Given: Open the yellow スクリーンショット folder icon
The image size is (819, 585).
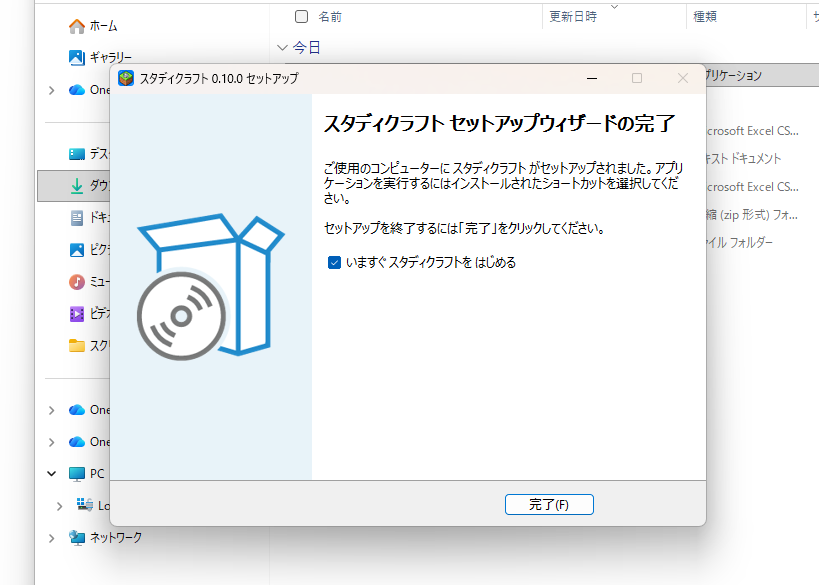Looking at the screenshot, I should click(x=77, y=346).
